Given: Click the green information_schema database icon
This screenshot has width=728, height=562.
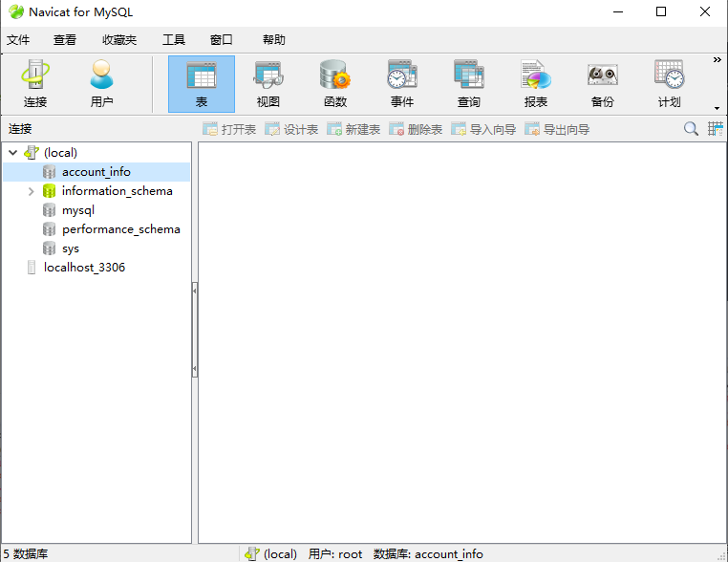Looking at the screenshot, I should pyautogui.click(x=50, y=191).
